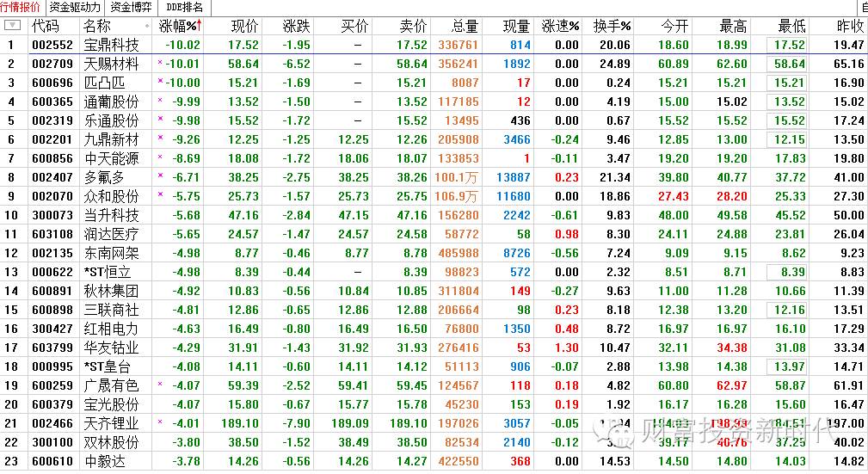This screenshot has width=868, height=474.
Task: Sort by the 代码 column header
Action: (46, 26)
